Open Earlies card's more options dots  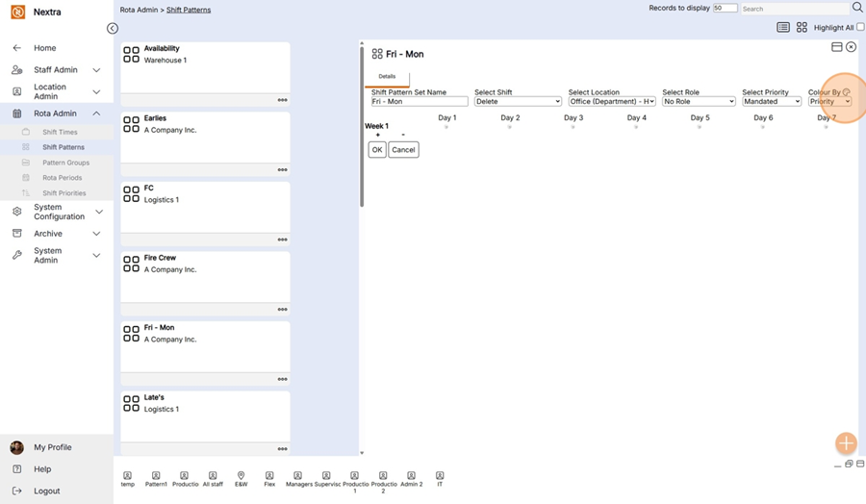[x=282, y=170]
